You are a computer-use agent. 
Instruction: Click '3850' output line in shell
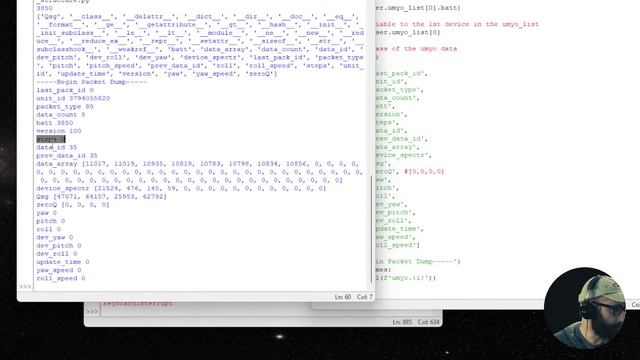pyautogui.click(x=44, y=8)
